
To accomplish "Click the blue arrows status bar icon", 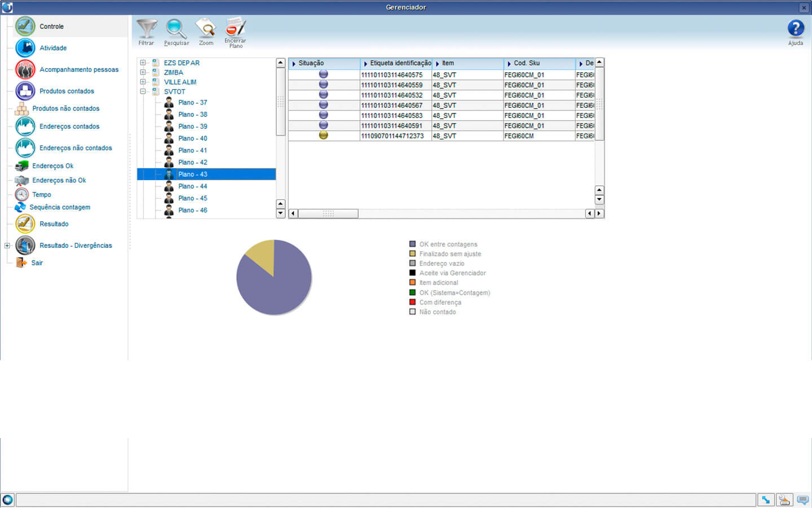I will [766, 500].
